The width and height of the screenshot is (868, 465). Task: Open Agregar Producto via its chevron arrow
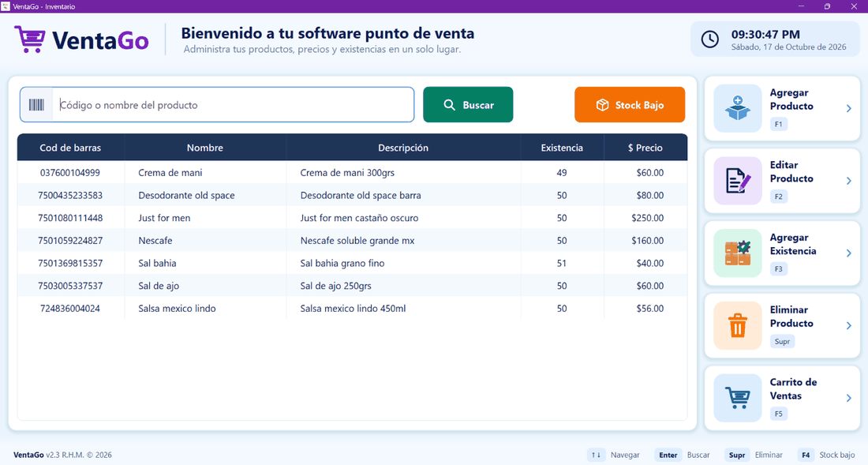pos(848,108)
